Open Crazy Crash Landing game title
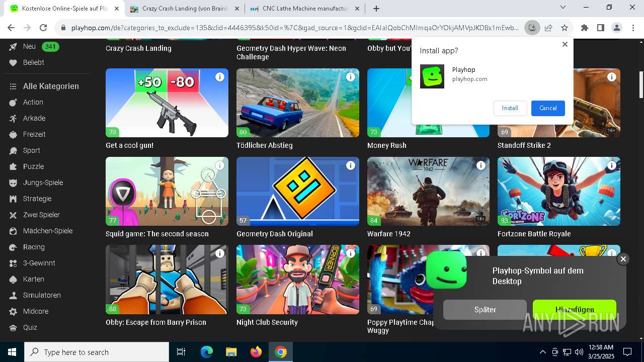Viewport: 644px width, 362px height. coord(138,48)
